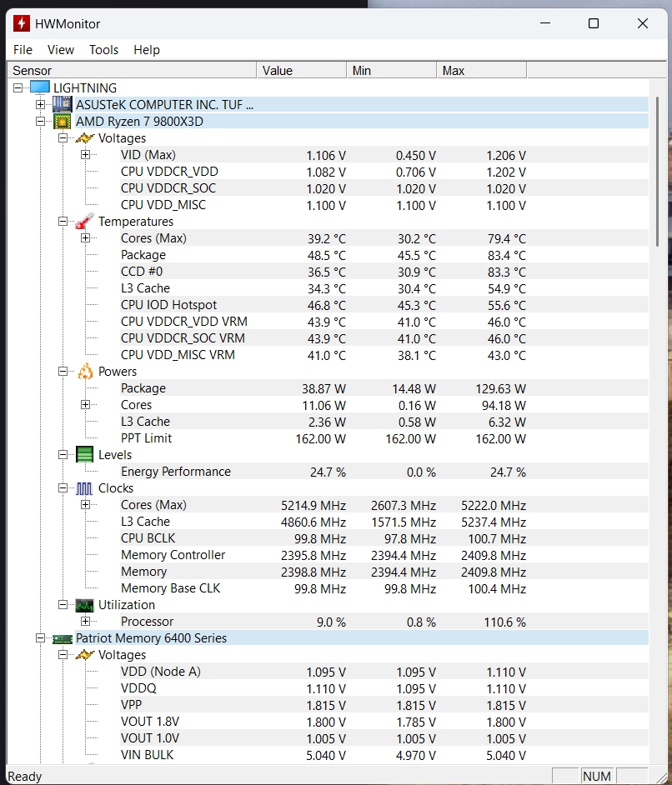Click the Patriot Memory RAM stick icon
This screenshot has height=785, width=672.
point(63,638)
